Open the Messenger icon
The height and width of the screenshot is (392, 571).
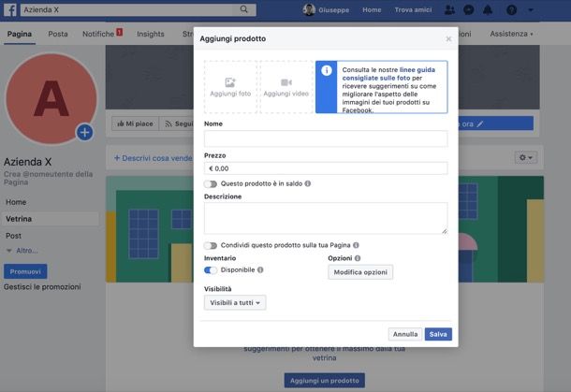click(468, 10)
